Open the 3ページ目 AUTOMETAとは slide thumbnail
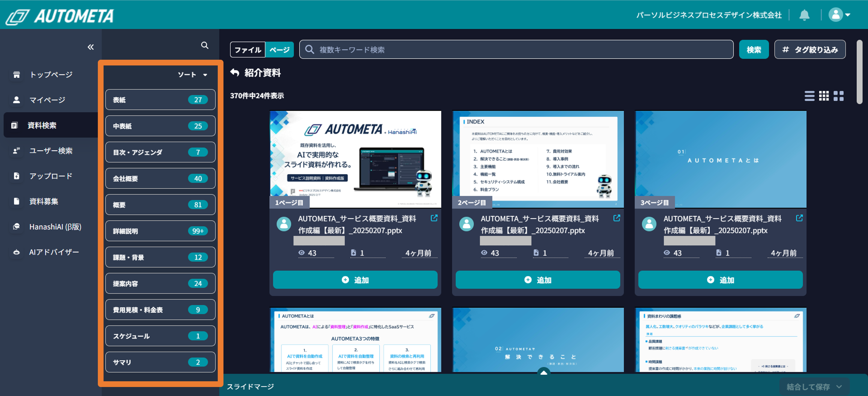 [721, 159]
